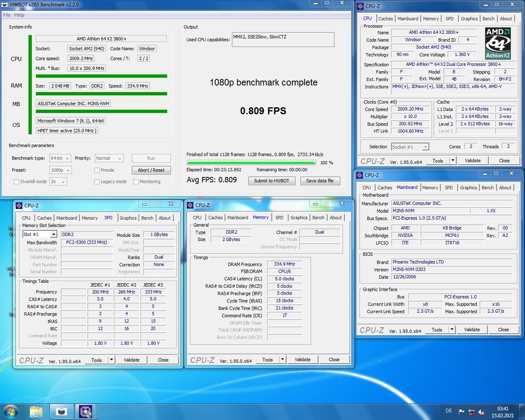This screenshot has width=525, height=420.
Task: Enable the Overkill mode checkbox
Action: tap(16, 182)
